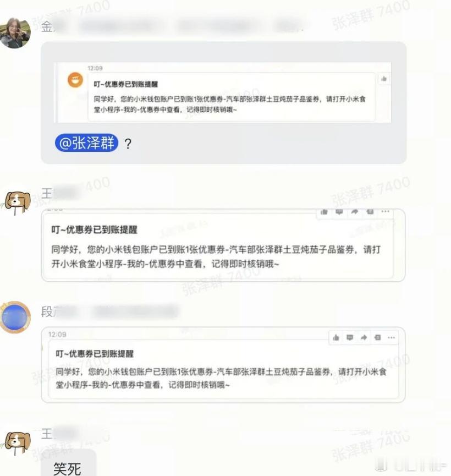Open the blue circle avatar of 段
The image size is (451, 476).
pyautogui.click(x=15, y=317)
